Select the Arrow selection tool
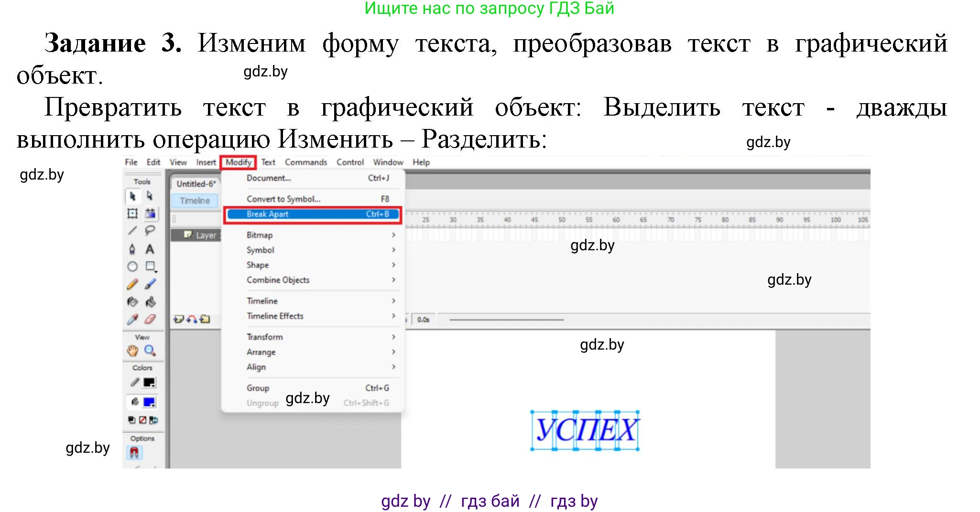Image resolution: width=980 pixels, height=512 pixels. (x=132, y=196)
